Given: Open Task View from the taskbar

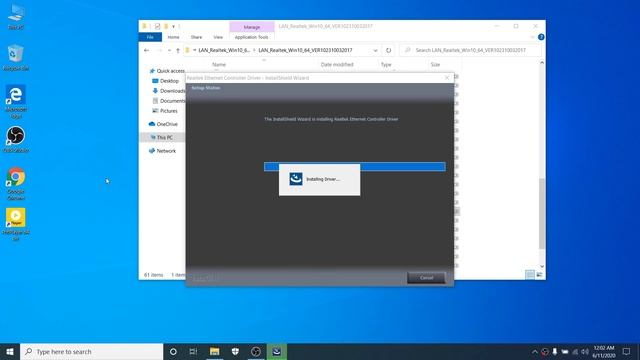Looking at the screenshot, I should 193,351.
